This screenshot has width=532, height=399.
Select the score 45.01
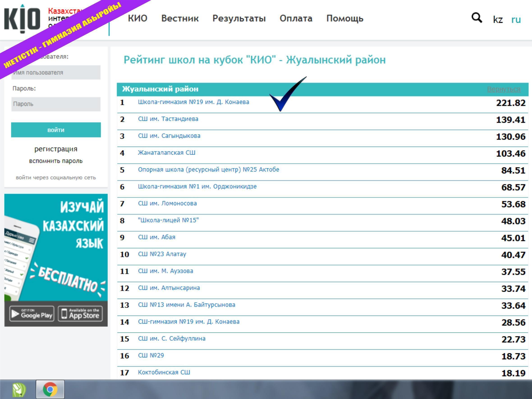(513, 238)
